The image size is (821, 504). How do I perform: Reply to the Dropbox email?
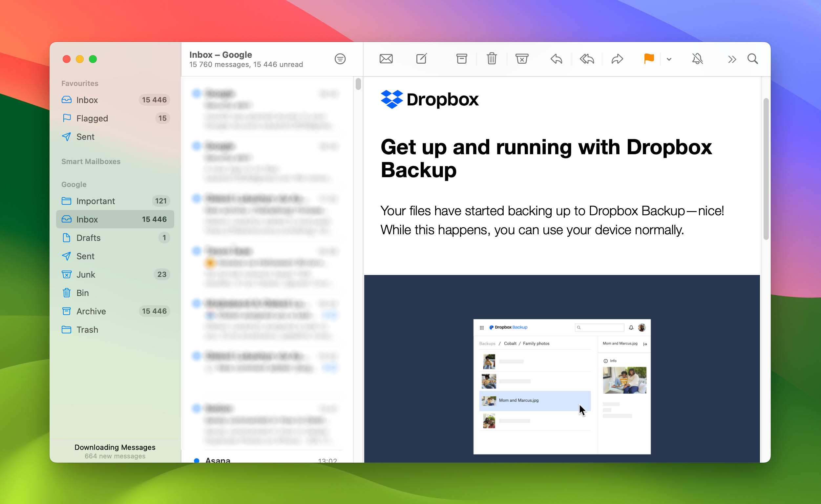tap(556, 59)
